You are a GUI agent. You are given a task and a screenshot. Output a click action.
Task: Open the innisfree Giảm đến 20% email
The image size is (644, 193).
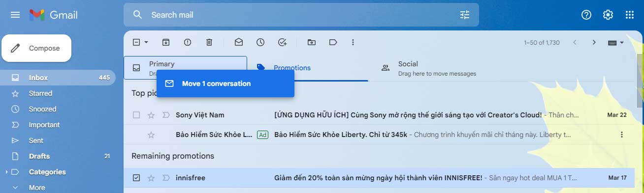click(378, 178)
